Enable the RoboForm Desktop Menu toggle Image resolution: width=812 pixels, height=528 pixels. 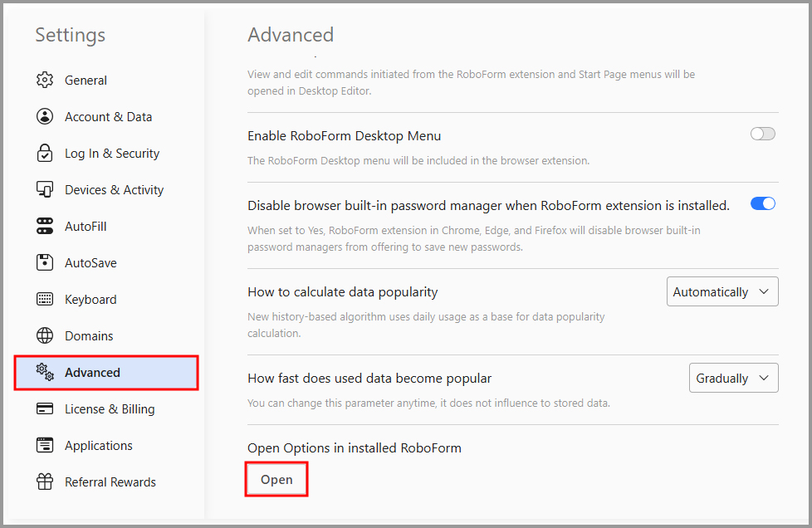[762, 134]
